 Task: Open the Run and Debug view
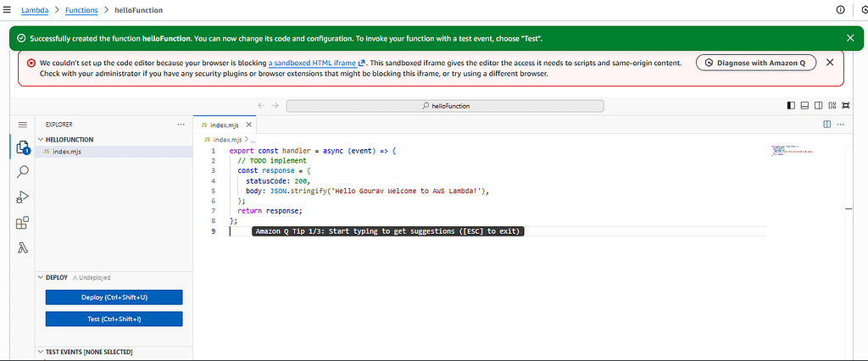23,197
